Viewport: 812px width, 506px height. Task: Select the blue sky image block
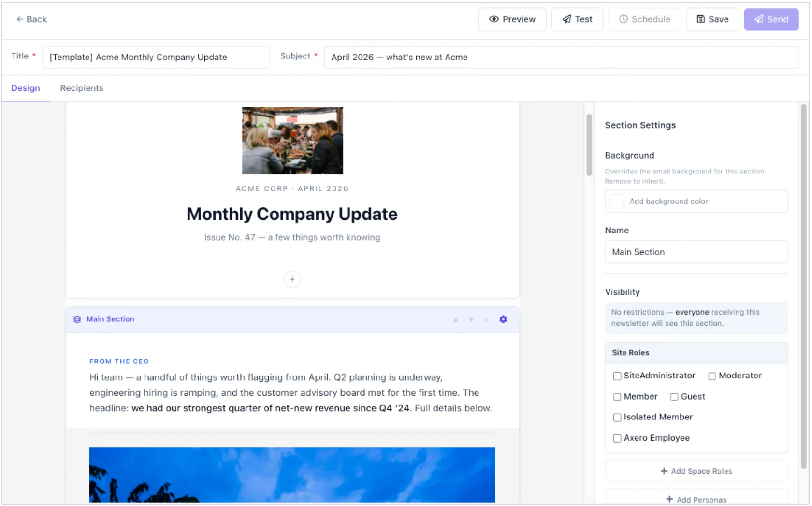tap(292, 475)
